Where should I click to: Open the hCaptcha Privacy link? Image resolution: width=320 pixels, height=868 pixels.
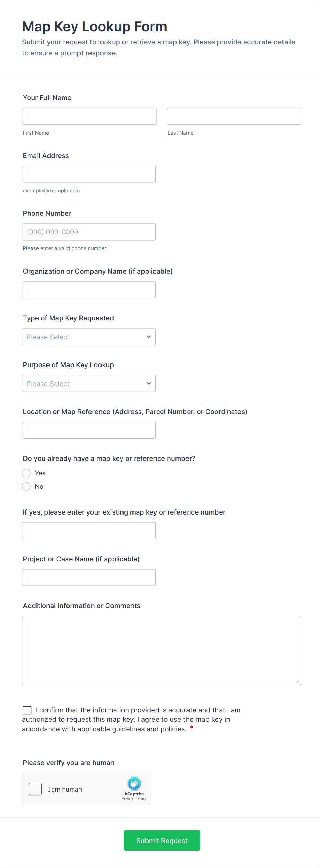pyautogui.click(x=127, y=798)
